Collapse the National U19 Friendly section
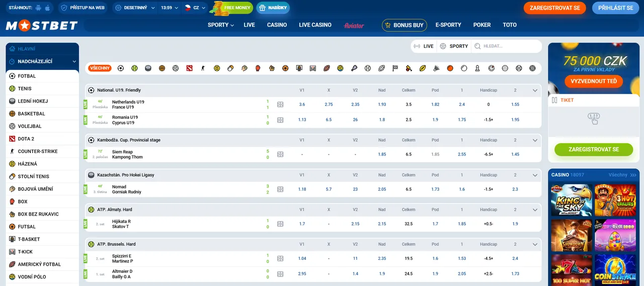The image size is (644, 286). pos(535,91)
